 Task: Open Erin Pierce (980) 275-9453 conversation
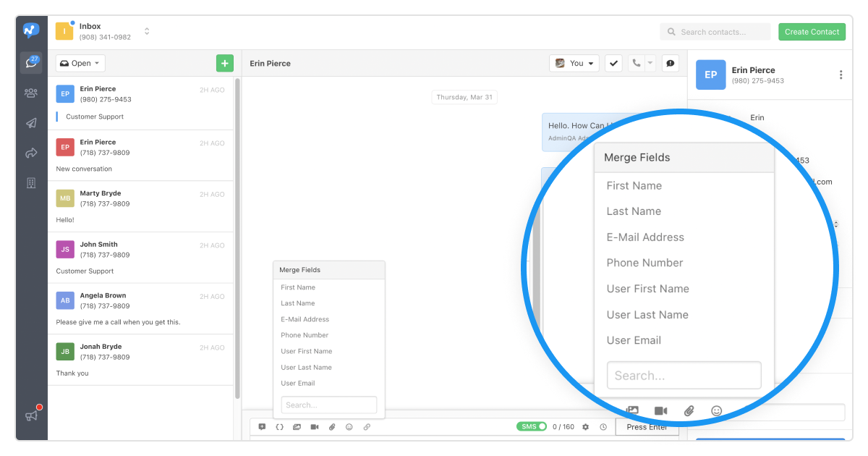(141, 103)
